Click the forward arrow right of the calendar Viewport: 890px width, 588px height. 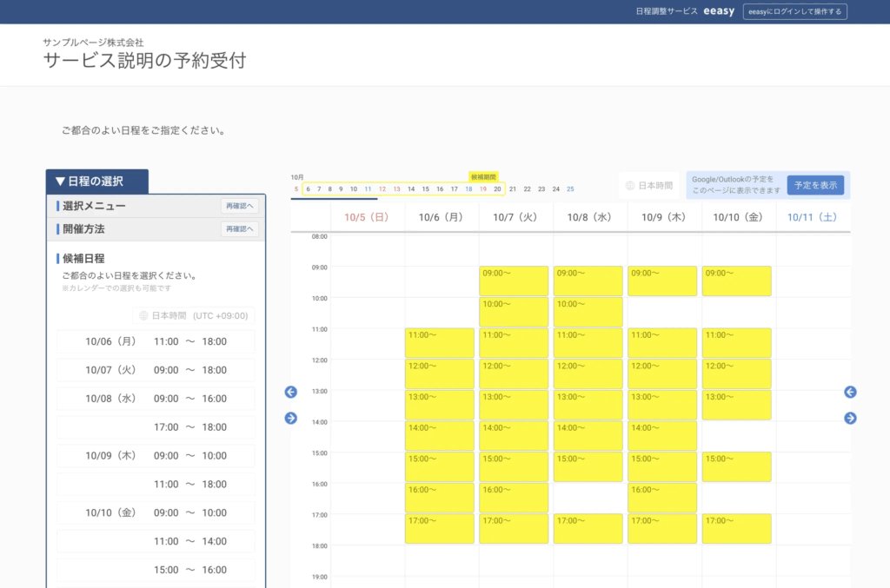coord(850,418)
